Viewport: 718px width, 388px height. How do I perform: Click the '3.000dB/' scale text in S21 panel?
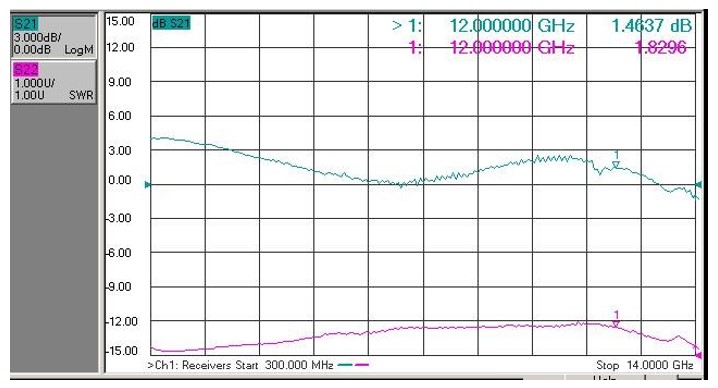click(37, 38)
